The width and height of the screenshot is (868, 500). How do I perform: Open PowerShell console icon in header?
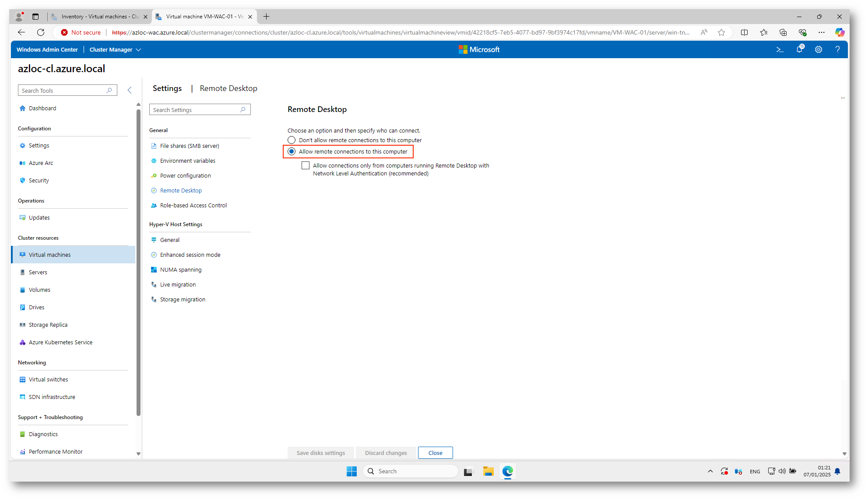(780, 49)
